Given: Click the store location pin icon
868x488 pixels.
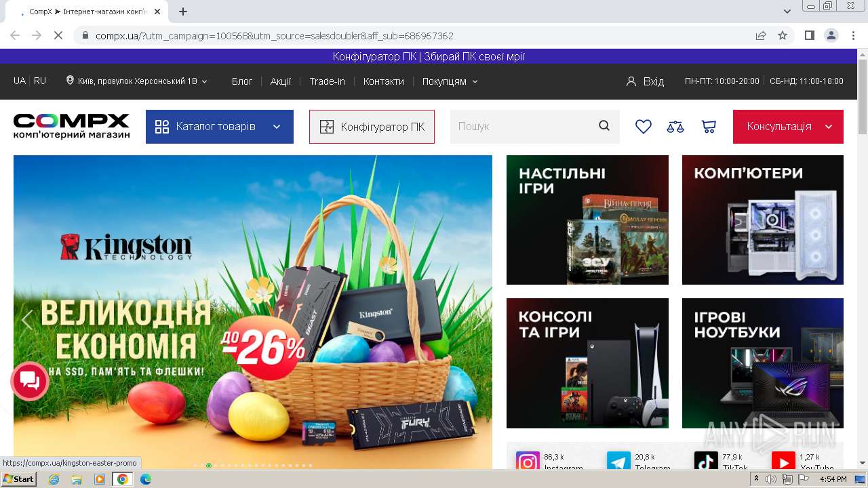Looking at the screenshot, I should (70, 81).
